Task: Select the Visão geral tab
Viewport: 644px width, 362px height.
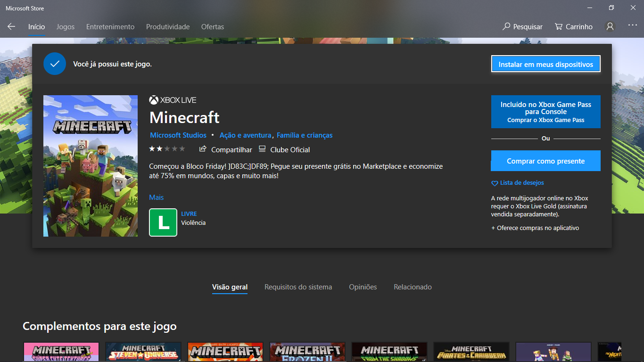Action: tap(230, 287)
